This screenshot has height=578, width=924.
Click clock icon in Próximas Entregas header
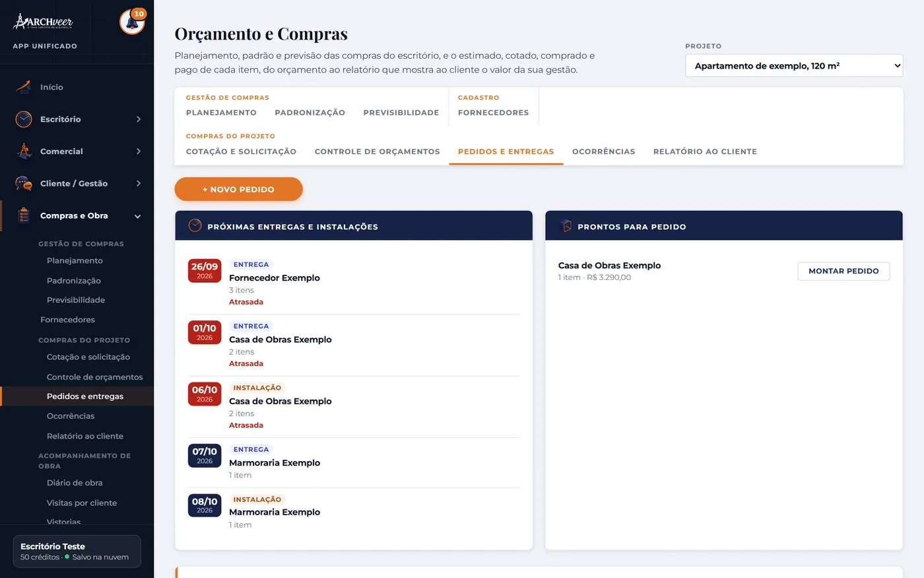click(195, 226)
